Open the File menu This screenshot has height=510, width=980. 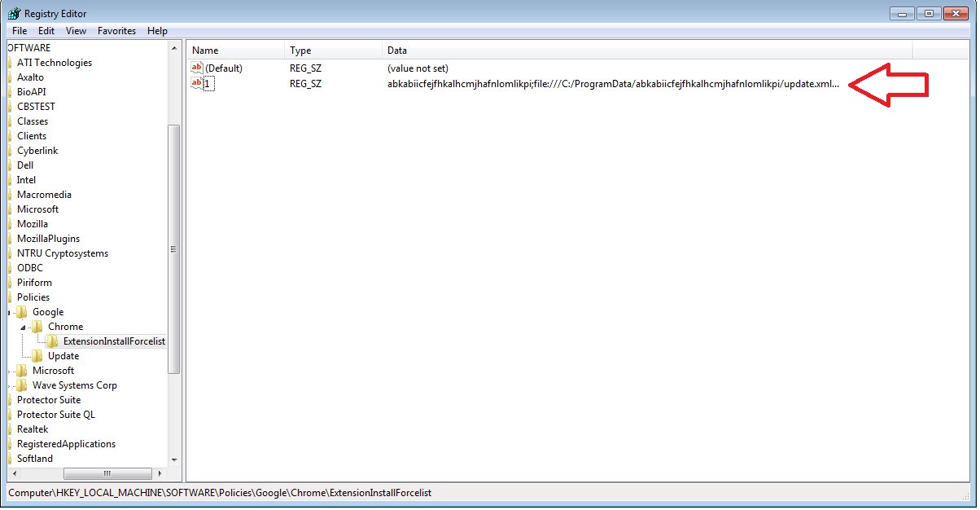tap(20, 31)
